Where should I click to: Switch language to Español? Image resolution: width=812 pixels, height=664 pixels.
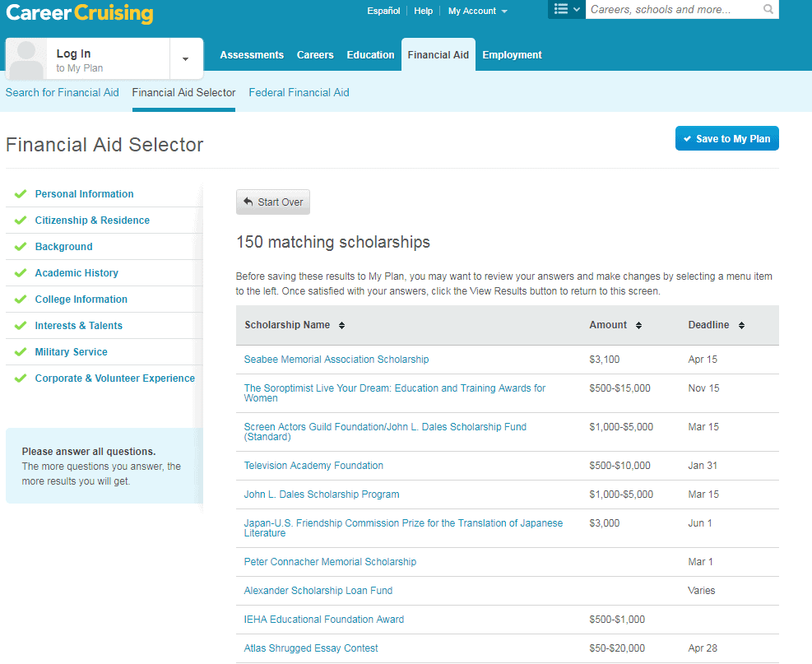[383, 11]
